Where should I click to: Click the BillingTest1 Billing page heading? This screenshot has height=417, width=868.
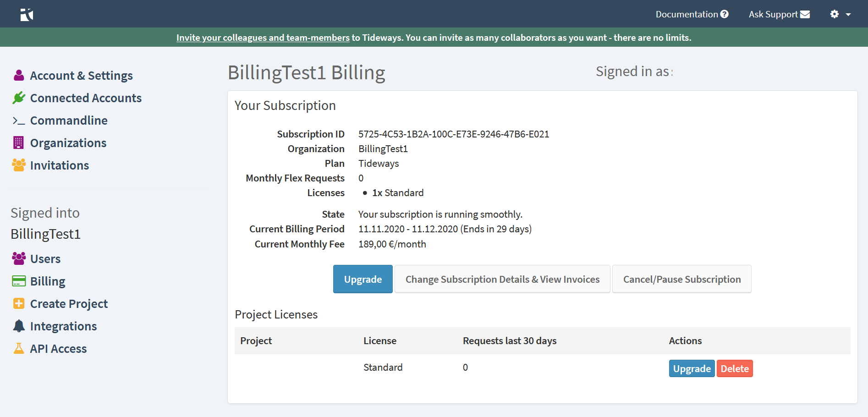307,72
